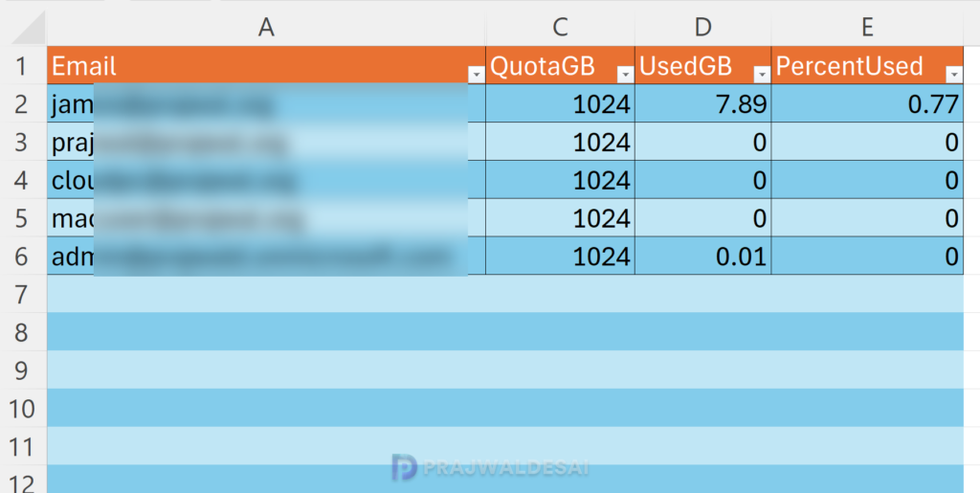The image size is (980, 493).
Task: Open the UsedGB column filter dropdown
Action: (762, 75)
